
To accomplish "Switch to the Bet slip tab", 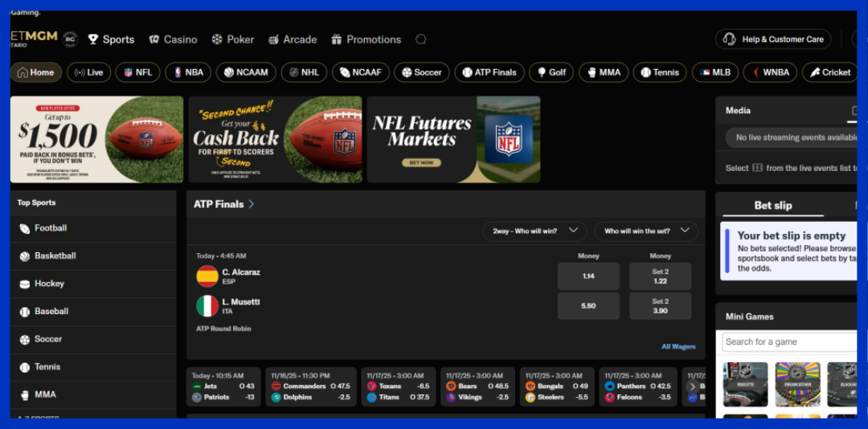I will [773, 206].
